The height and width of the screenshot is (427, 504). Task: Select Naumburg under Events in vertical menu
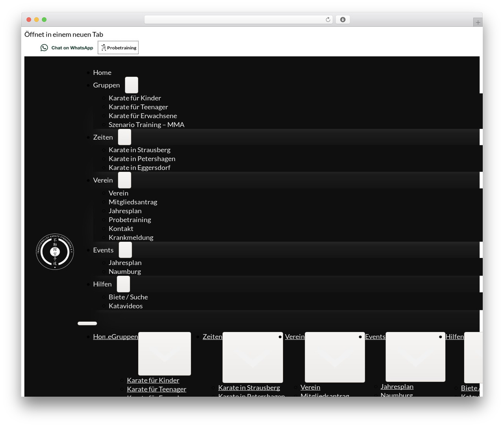pos(125,271)
